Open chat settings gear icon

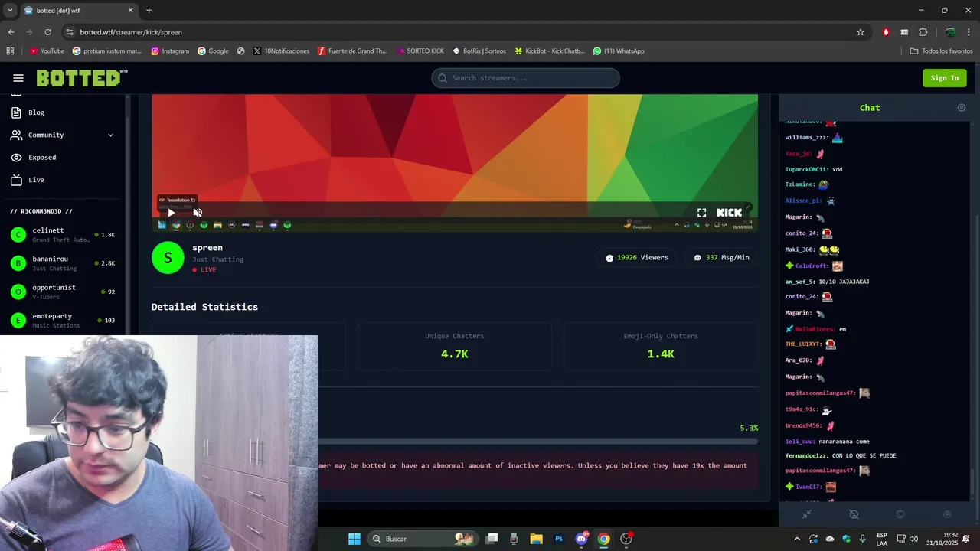(x=962, y=108)
